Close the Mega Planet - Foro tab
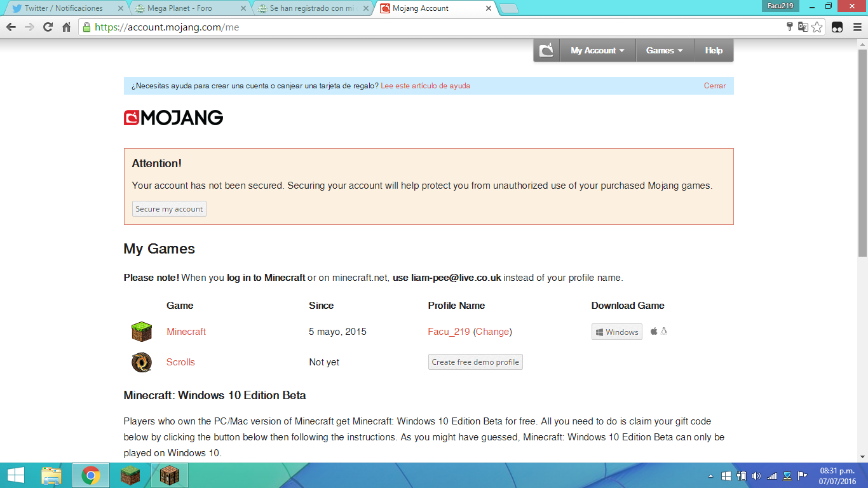Screen dimensions: 868x488 coord(243,8)
